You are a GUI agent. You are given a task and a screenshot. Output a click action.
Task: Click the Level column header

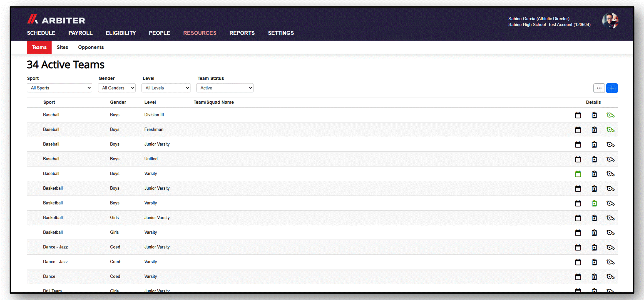pos(150,102)
